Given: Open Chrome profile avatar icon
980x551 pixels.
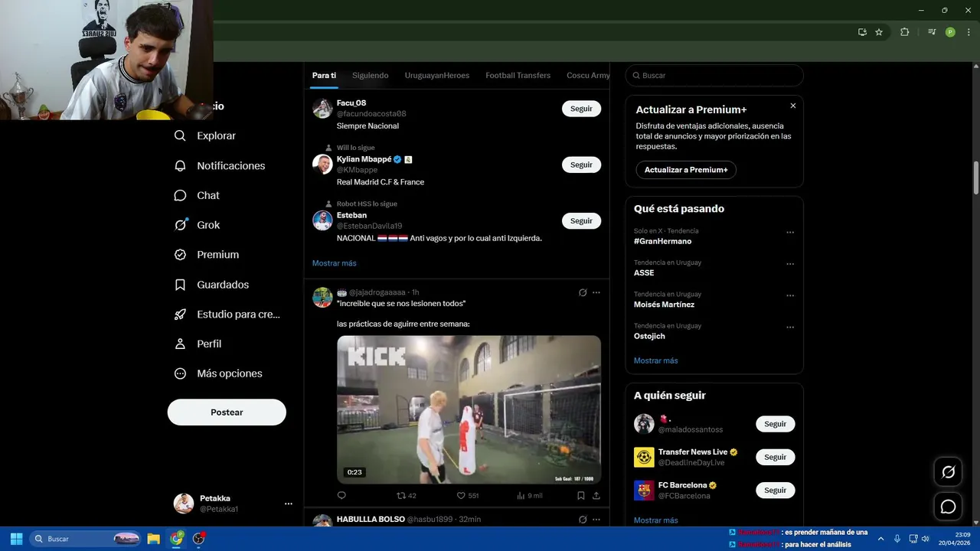Looking at the screenshot, I should pos(950,32).
